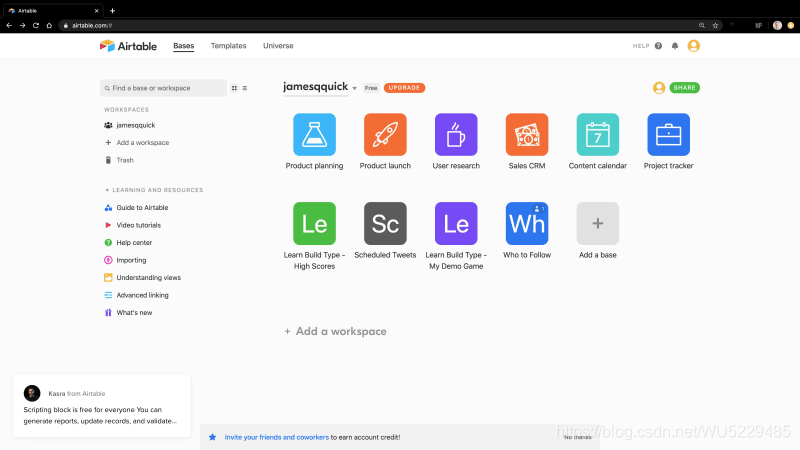The image size is (800, 450).
Task: Open the Who to Follow base tile
Action: coord(527,223)
